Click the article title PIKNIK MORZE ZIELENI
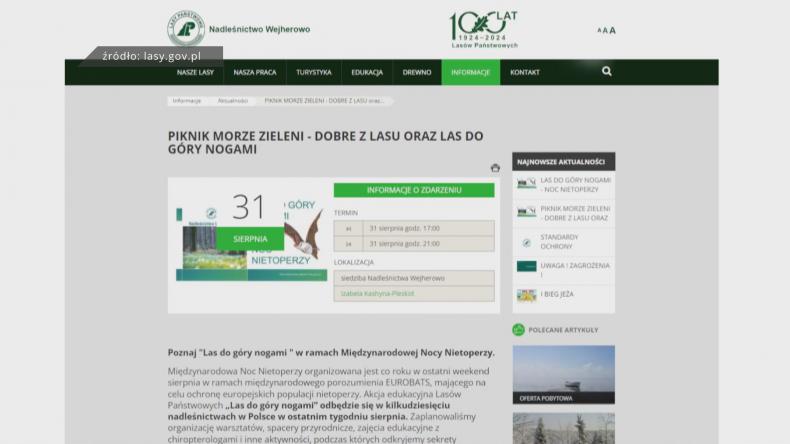 325,143
